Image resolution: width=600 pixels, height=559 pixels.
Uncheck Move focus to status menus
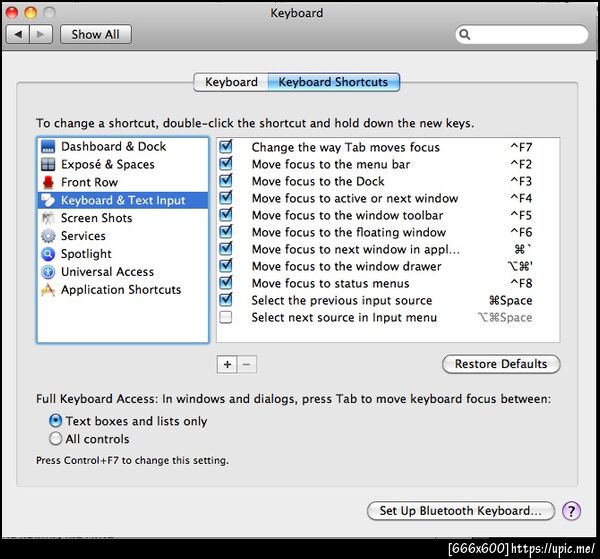tap(226, 283)
